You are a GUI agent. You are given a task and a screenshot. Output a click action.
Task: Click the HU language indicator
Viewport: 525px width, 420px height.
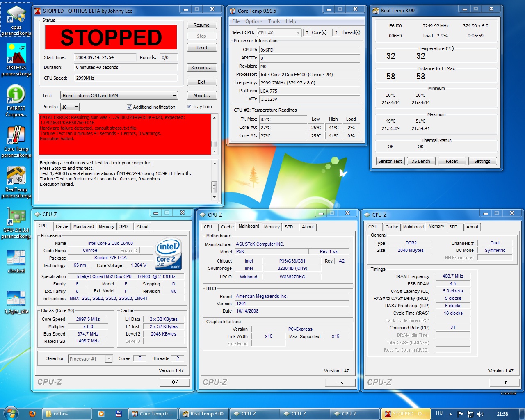439,413
